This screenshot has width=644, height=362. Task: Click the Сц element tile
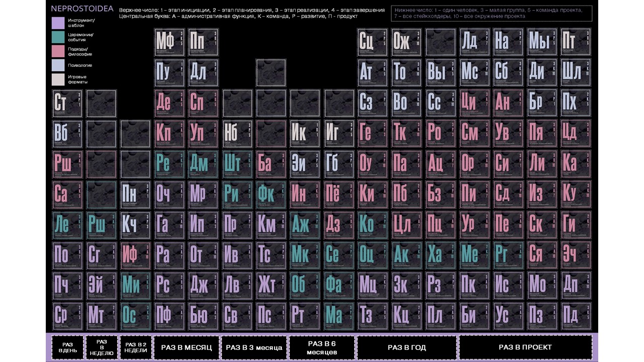point(373,42)
